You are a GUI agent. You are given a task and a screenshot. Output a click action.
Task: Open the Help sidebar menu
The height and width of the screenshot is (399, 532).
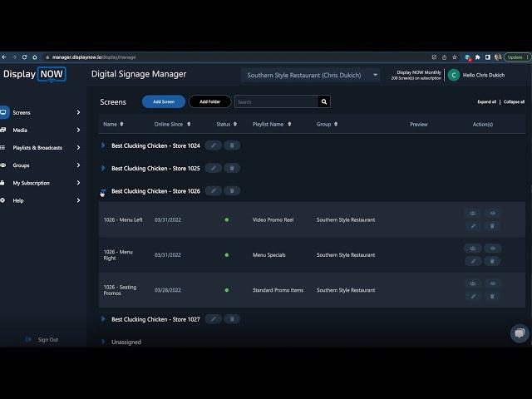pos(41,200)
